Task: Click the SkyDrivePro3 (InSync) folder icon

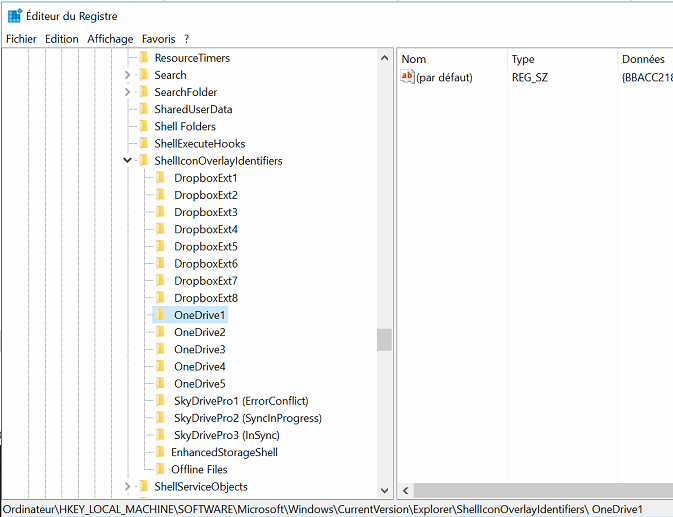Action: tap(160, 435)
